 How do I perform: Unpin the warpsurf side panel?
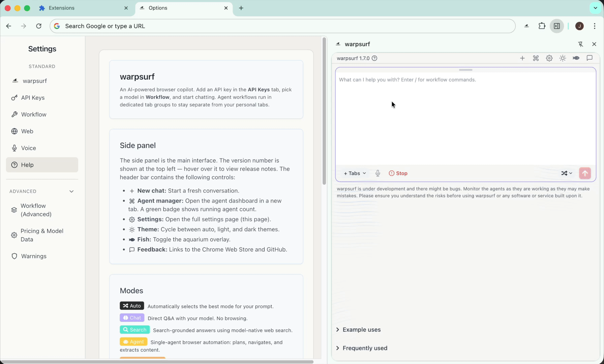[x=580, y=44]
